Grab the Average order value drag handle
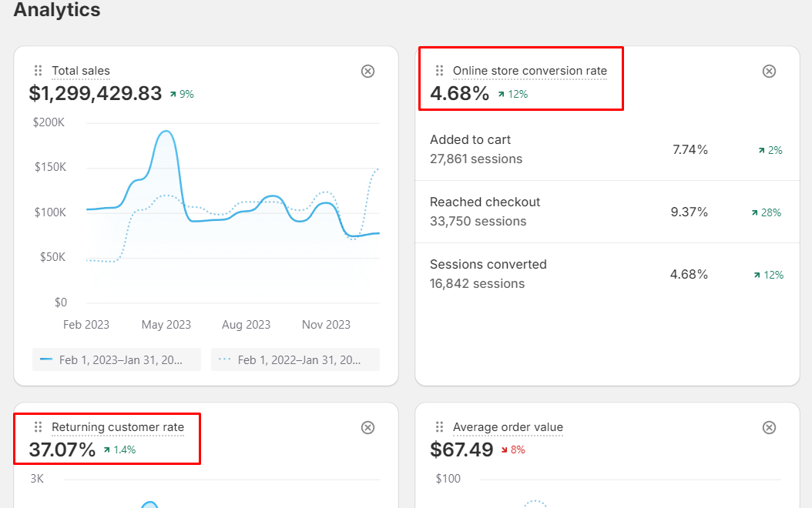Image resolution: width=812 pixels, height=508 pixels. point(439,426)
